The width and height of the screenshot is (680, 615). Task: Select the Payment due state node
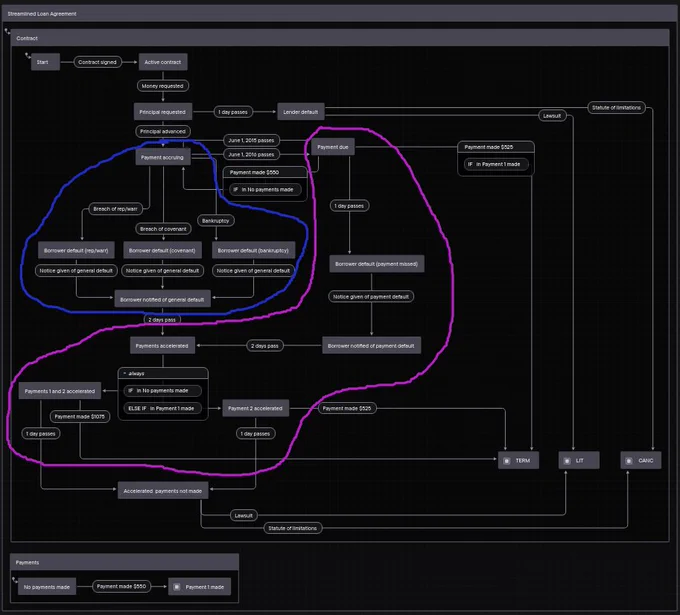pos(333,147)
